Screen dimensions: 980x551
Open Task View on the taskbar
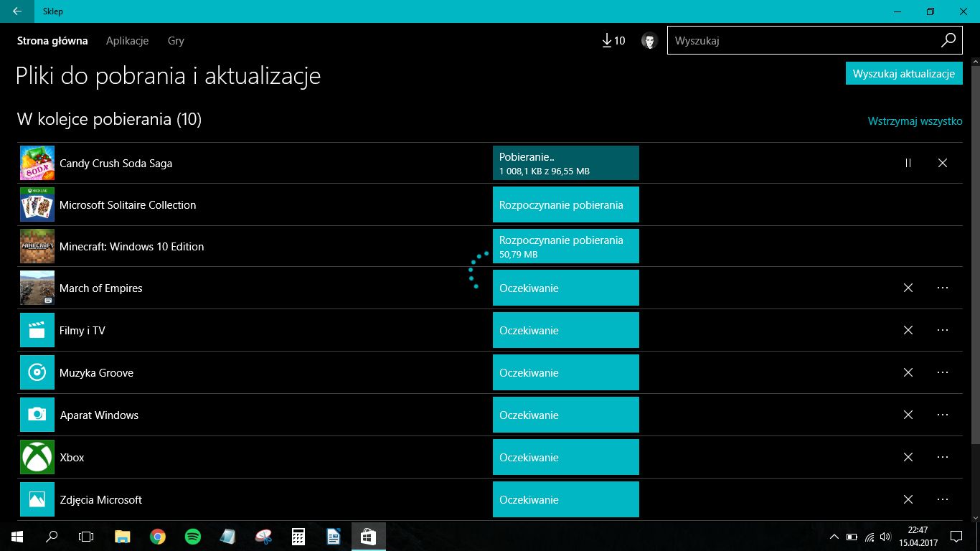[x=86, y=536]
